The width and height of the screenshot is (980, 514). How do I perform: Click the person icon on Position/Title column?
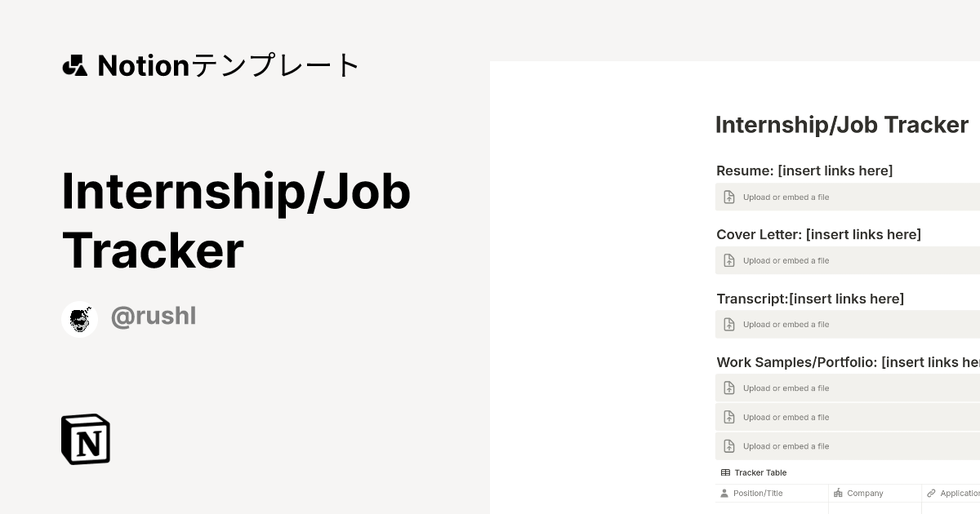point(724,493)
